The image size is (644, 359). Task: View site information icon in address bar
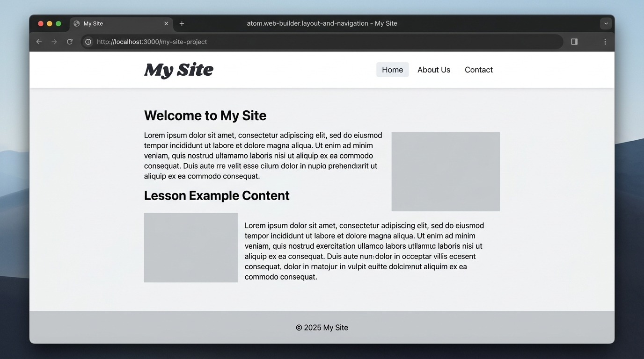click(88, 42)
